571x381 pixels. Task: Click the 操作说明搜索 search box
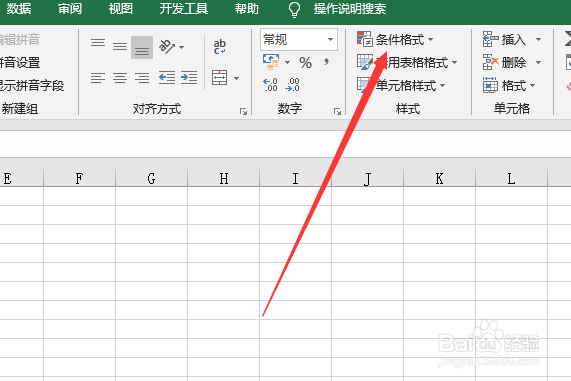(350, 9)
